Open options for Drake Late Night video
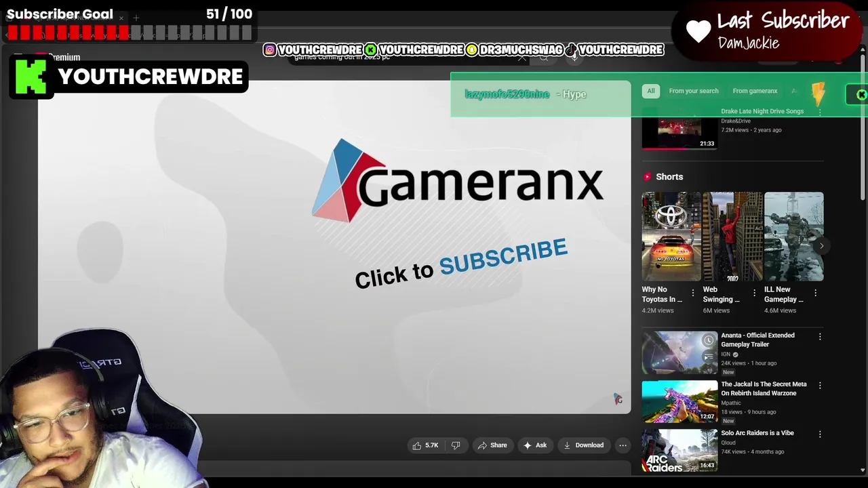Screen dimensions: 868x488 (820, 111)
